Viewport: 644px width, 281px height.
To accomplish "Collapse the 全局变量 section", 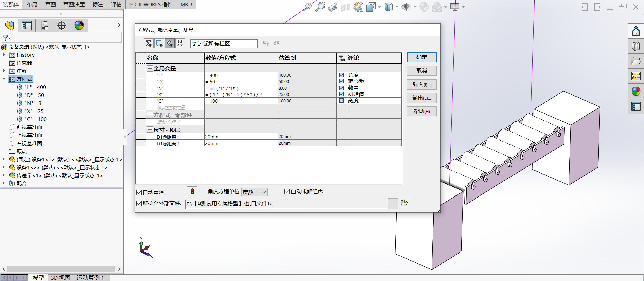I will (x=150, y=68).
